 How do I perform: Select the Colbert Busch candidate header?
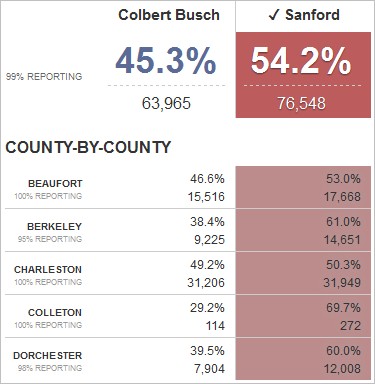[x=169, y=15]
